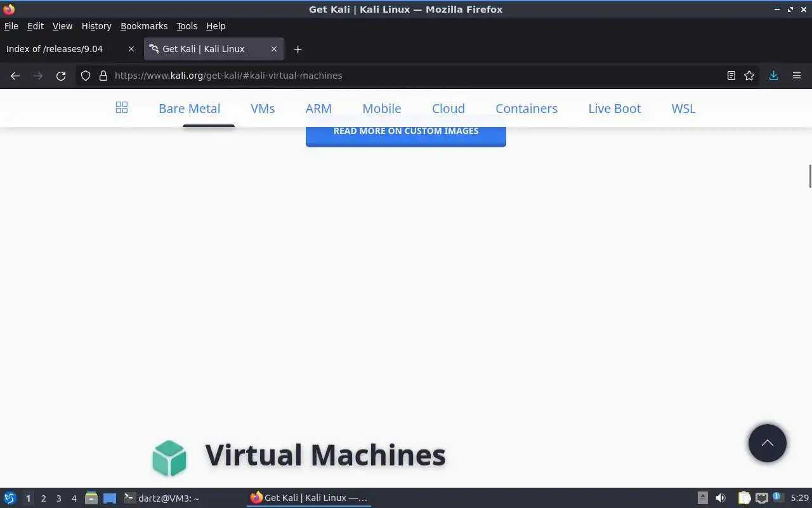Click the taskbar clock showing 5:29
The height and width of the screenshot is (508, 812).
pyautogui.click(x=799, y=498)
